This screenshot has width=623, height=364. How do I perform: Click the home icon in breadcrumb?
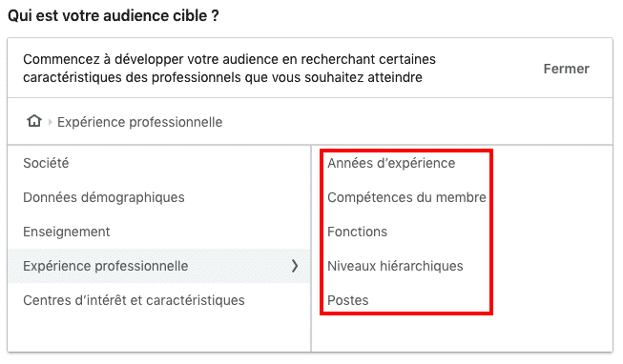click(34, 121)
